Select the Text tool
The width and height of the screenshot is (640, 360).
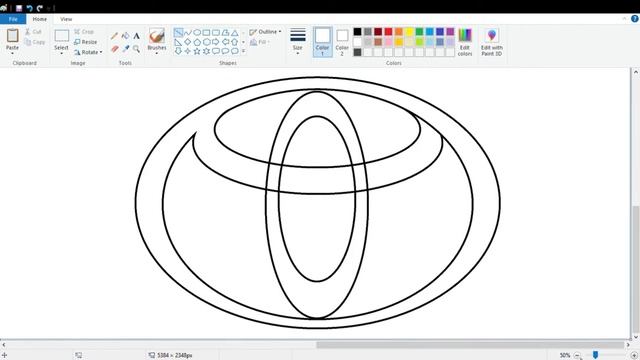click(137, 36)
